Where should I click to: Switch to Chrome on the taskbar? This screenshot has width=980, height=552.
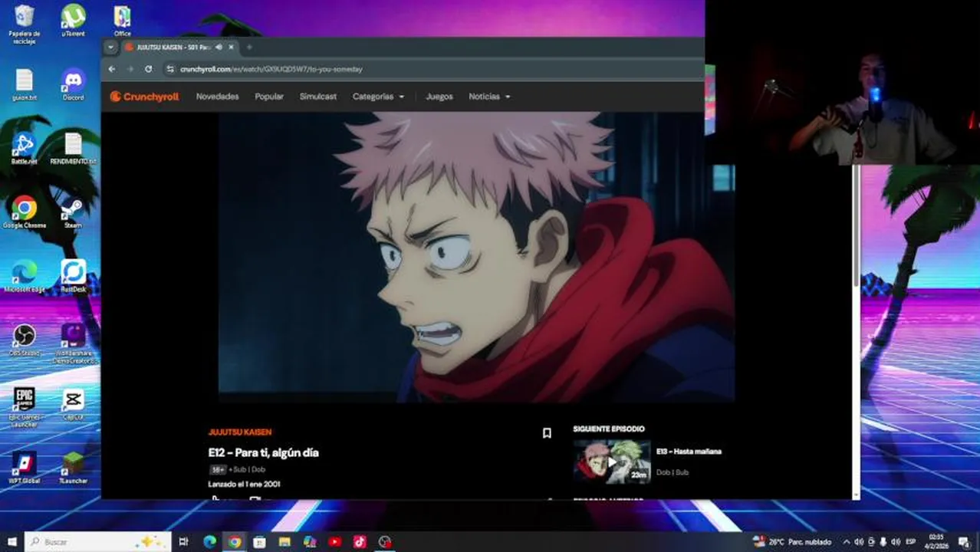(235, 542)
